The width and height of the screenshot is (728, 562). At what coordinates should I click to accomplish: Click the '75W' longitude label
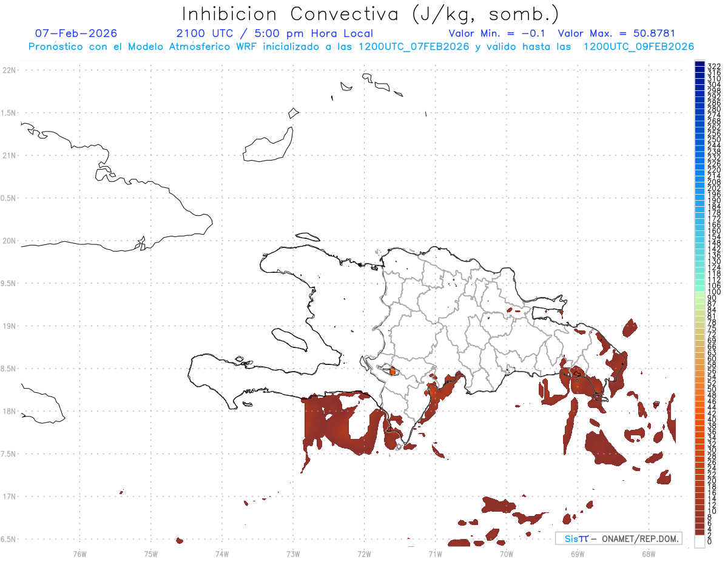point(150,553)
